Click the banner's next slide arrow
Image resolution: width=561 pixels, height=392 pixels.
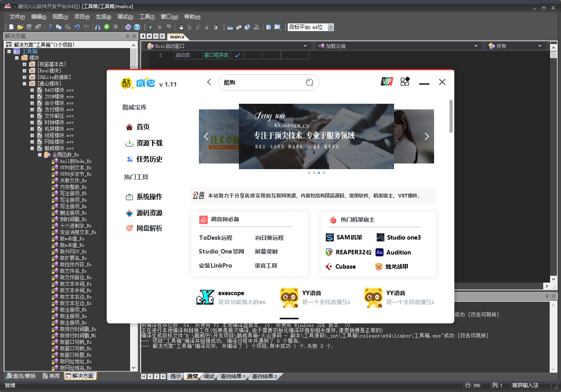(427, 136)
